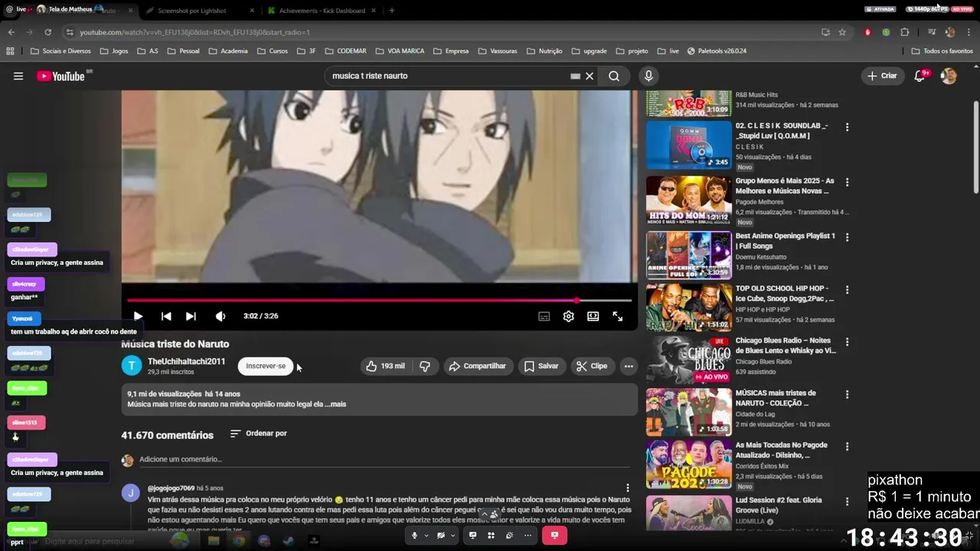Mute the video volume speaker

click(x=220, y=316)
